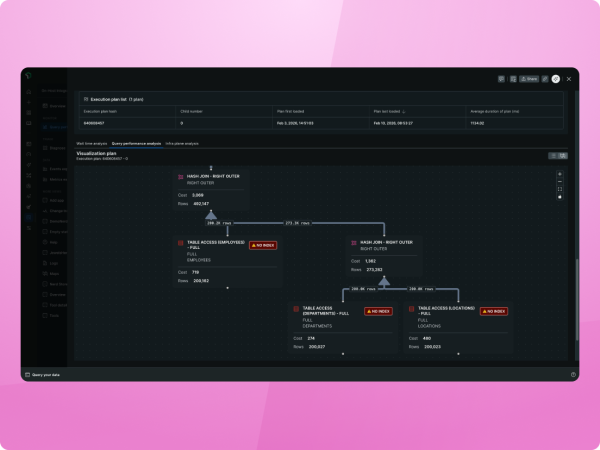Click the Home icon in left sidebar
The height and width of the screenshot is (450, 600).
point(29,91)
